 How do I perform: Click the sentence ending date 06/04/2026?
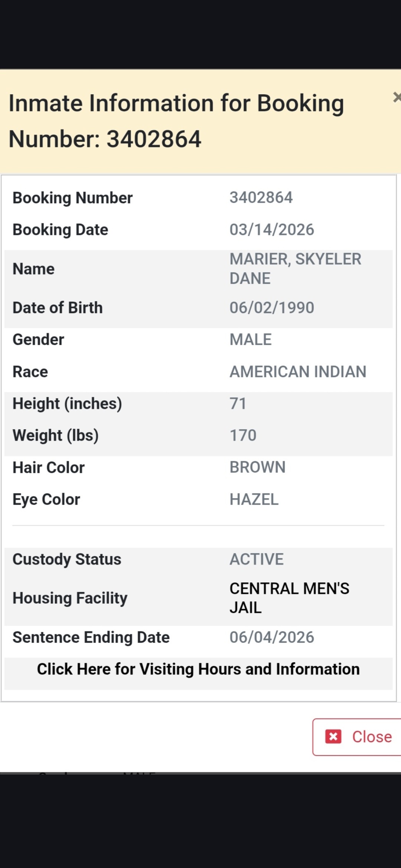pyautogui.click(x=272, y=637)
